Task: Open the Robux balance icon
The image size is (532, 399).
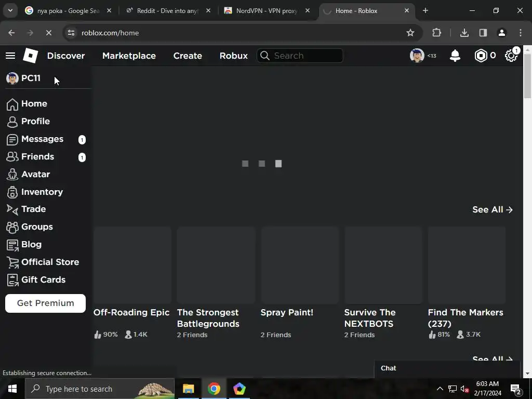Action: point(481,56)
